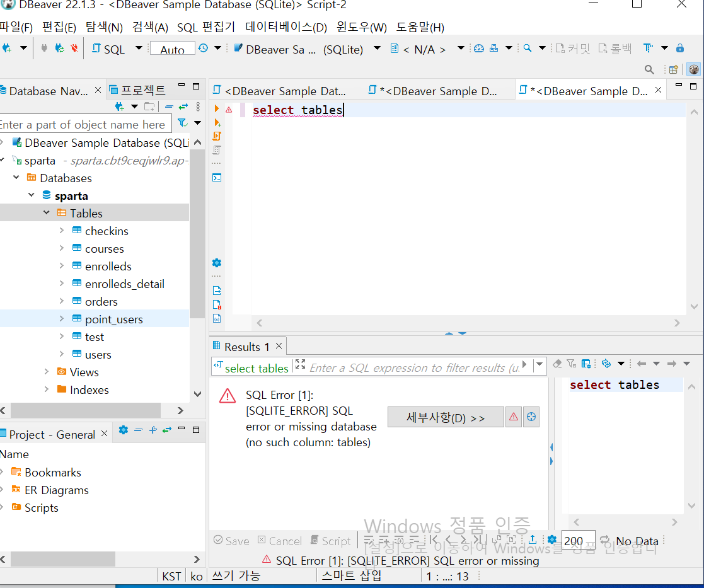704x588 pixels.
Task: Open SQL editor via the SQL toolbar button
Action: click(x=108, y=49)
